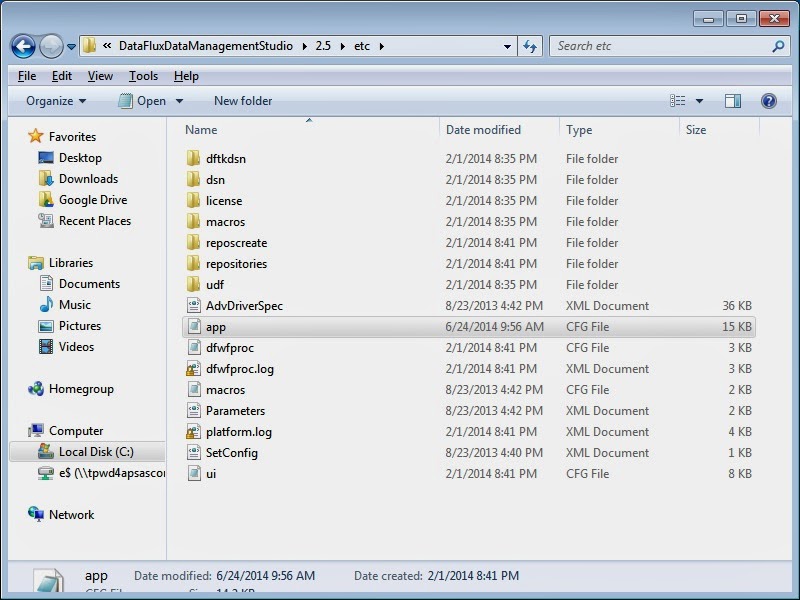The width and height of the screenshot is (800, 600).
Task: Select the macros folder icon
Action: 193,221
